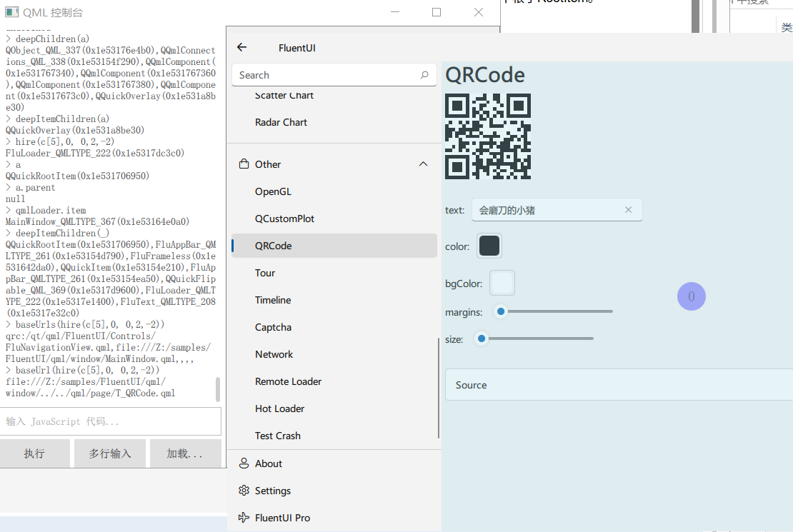The height and width of the screenshot is (532, 793).
Task: Click the QML console window icon
Action: click(11, 12)
